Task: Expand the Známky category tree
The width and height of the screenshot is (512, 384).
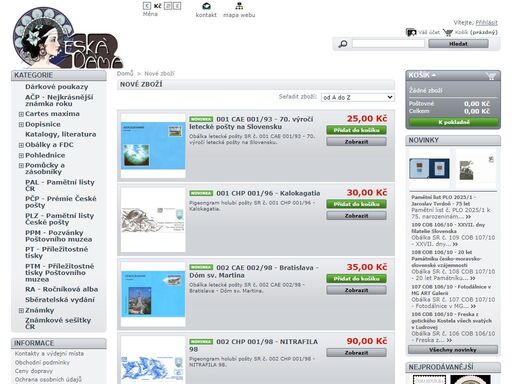Action: pyautogui.click(x=21, y=311)
